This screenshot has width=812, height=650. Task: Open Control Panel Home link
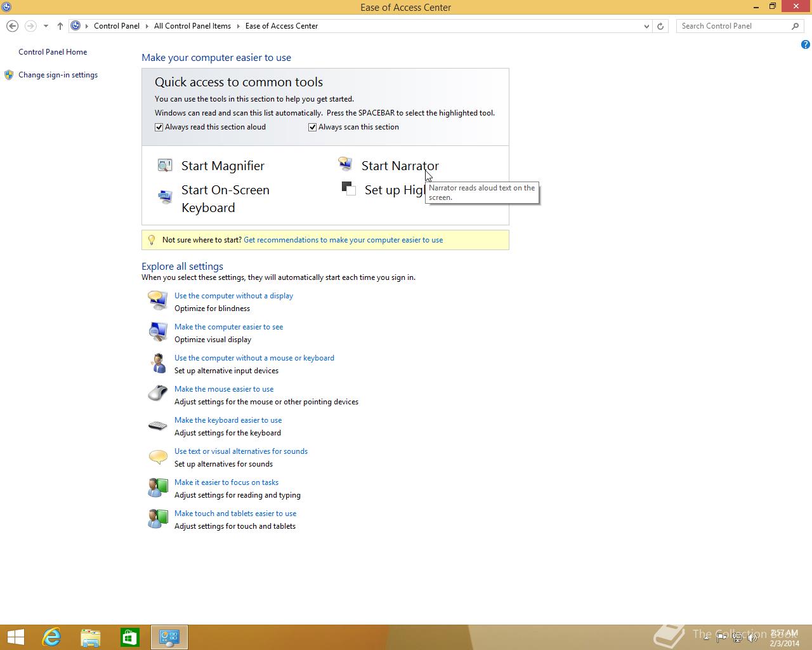53,52
